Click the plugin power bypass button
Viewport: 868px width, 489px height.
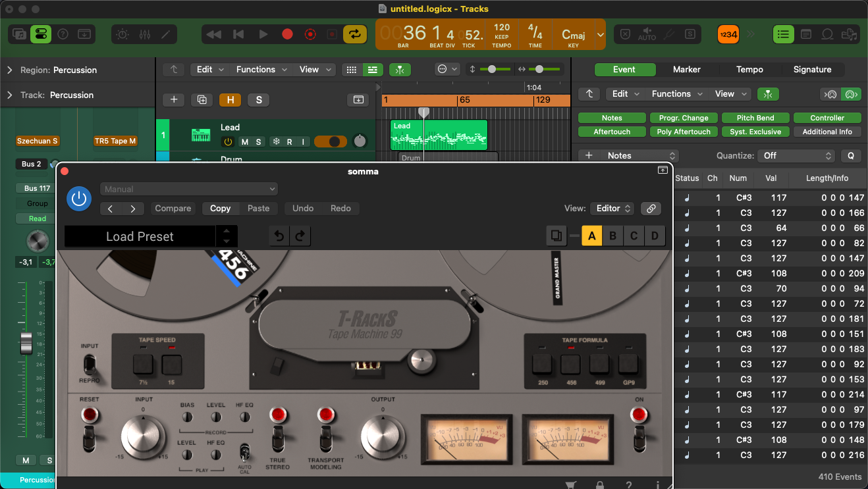tap(79, 199)
